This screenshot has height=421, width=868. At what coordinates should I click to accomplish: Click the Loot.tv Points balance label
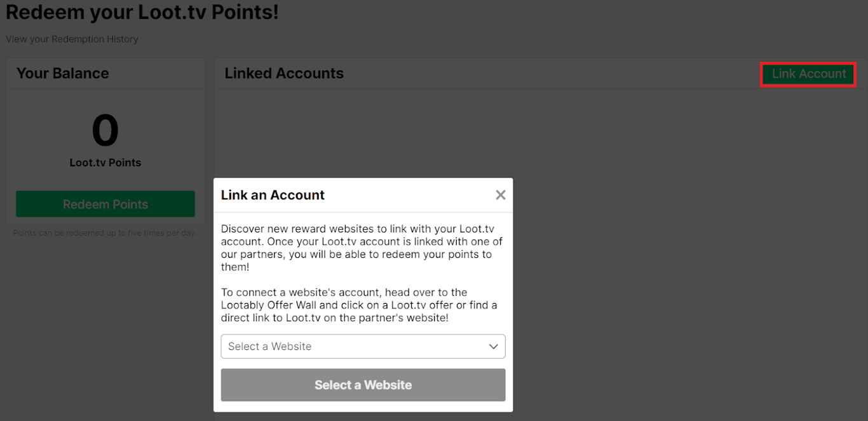[105, 163]
